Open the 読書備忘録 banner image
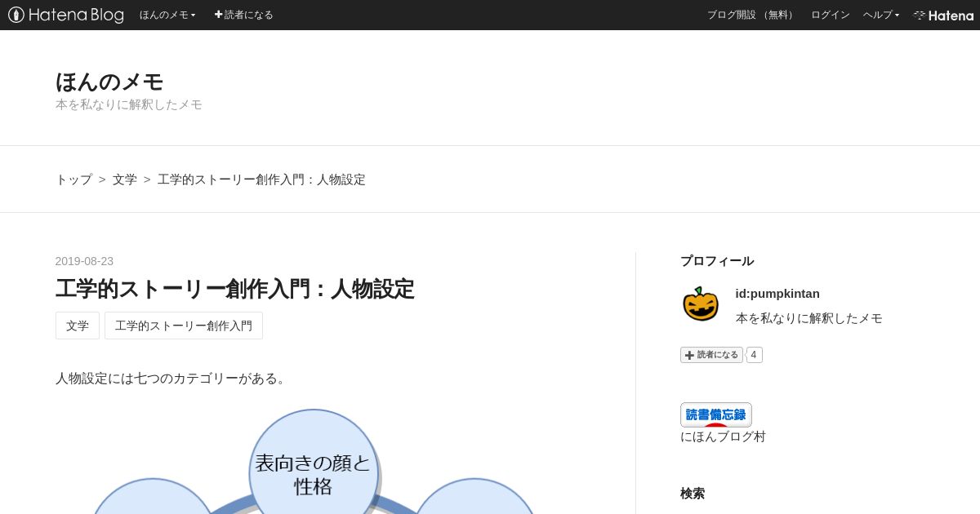The height and width of the screenshot is (514, 980). click(716, 414)
